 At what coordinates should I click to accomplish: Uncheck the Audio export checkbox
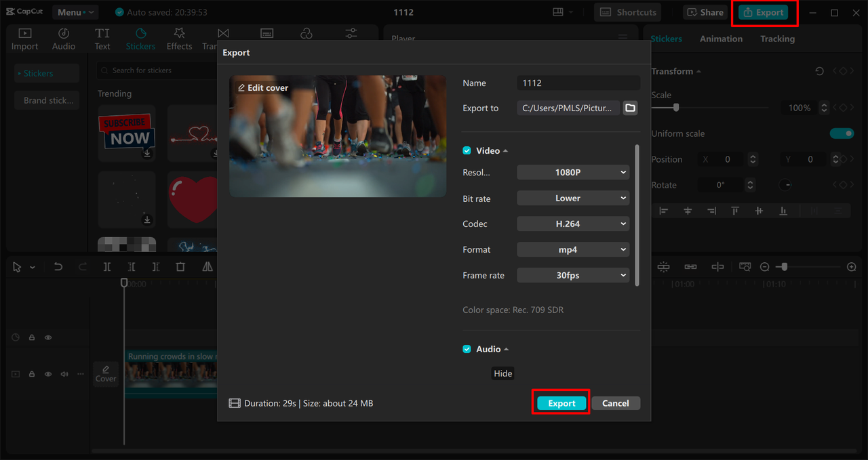(467, 349)
